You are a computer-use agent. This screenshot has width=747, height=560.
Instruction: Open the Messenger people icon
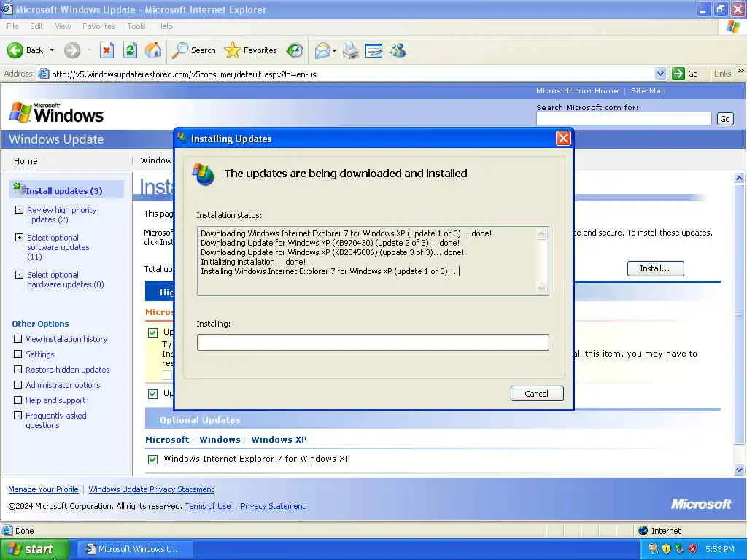[x=398, y=50]
